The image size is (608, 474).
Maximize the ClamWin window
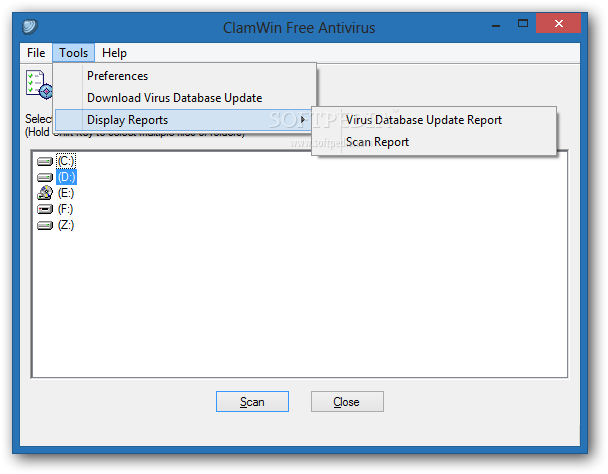(523, 24)
